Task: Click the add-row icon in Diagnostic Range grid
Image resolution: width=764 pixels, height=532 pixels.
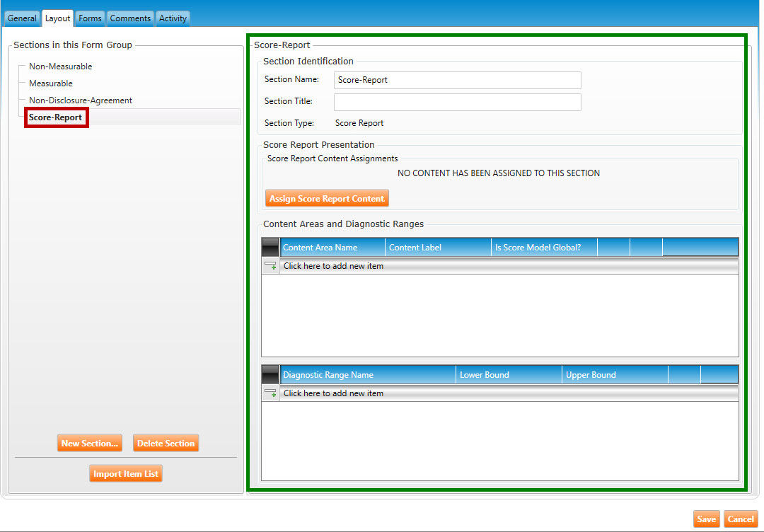Action: pos(270,393)
